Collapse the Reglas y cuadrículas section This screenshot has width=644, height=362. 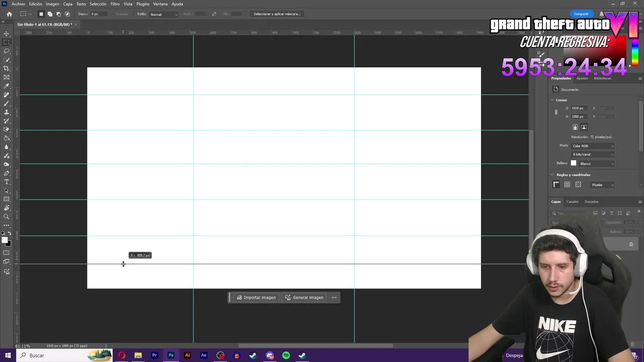click(552, 175)
